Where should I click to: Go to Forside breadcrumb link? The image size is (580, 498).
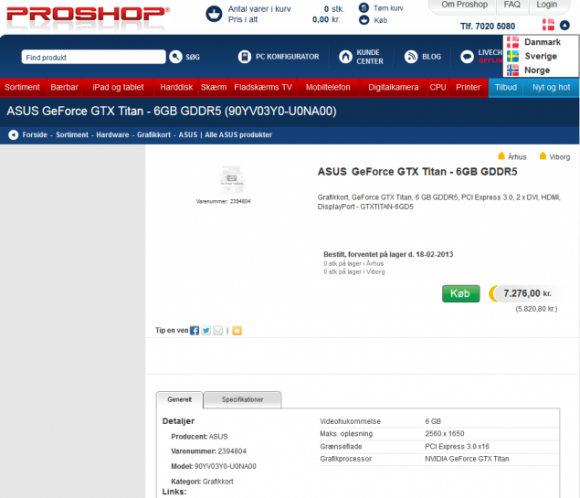tap(35, 135)
